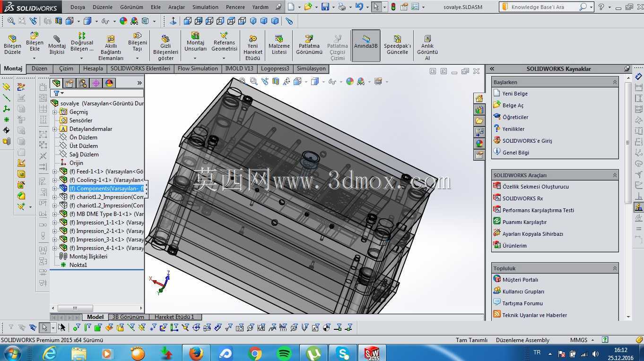Open Skype from the taskbar

click(x=343, y=353)
